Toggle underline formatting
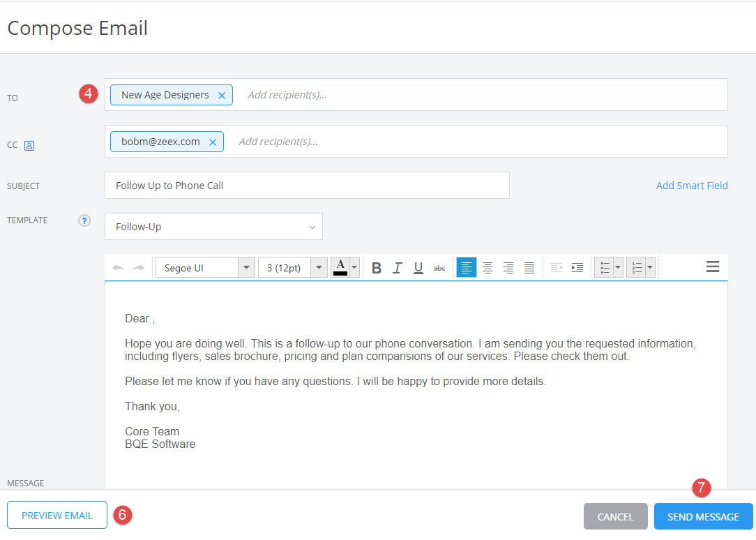Image resolution: width=756 pixels, height=540 pixels. (x=418, y=268)
